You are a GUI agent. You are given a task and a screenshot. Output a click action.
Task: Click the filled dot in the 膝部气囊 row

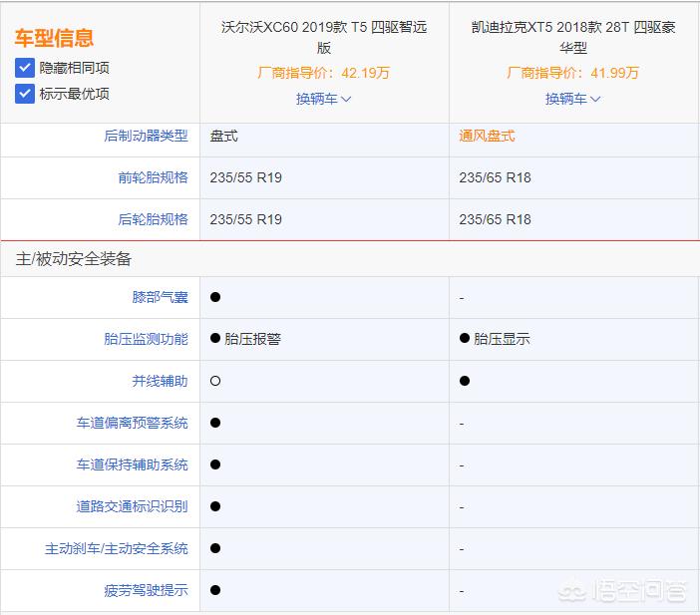click(215, 297)
